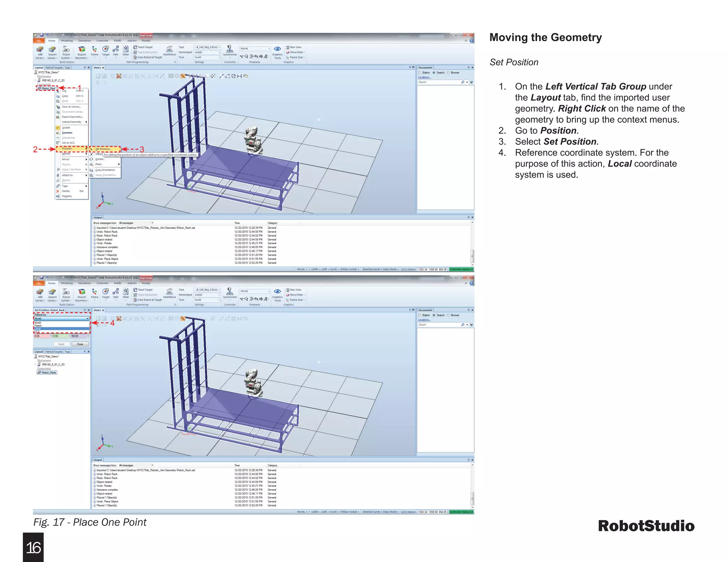The image size is (728, 562).
Task: Click the Copy Orientation icon in submenu
Action: [x=91, y=170]
